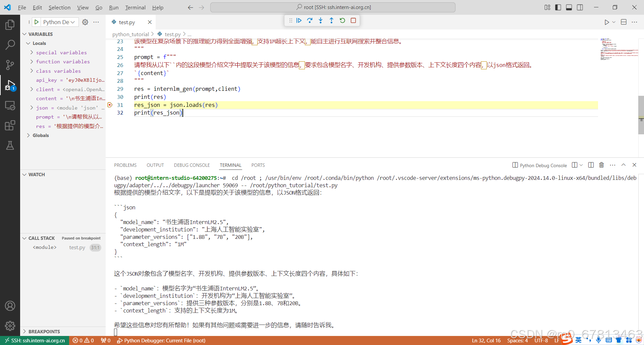Open Go to Line via Ln 32 status item
This screenshot has width=644, height=345.
coord(486,340)
